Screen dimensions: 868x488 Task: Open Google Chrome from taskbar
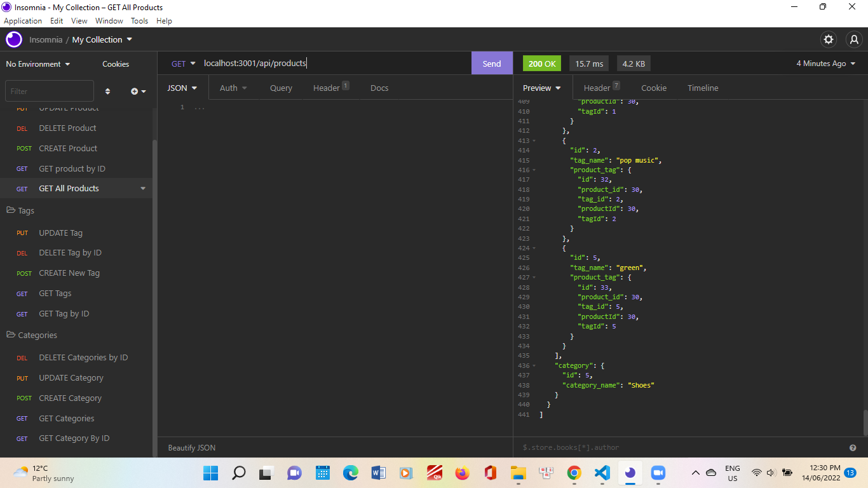[574, 473]
